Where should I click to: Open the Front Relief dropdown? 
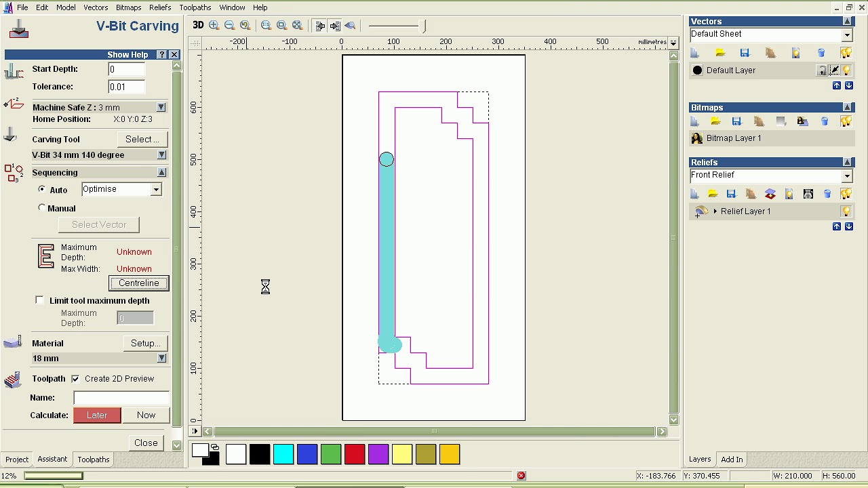pos(847,176)
